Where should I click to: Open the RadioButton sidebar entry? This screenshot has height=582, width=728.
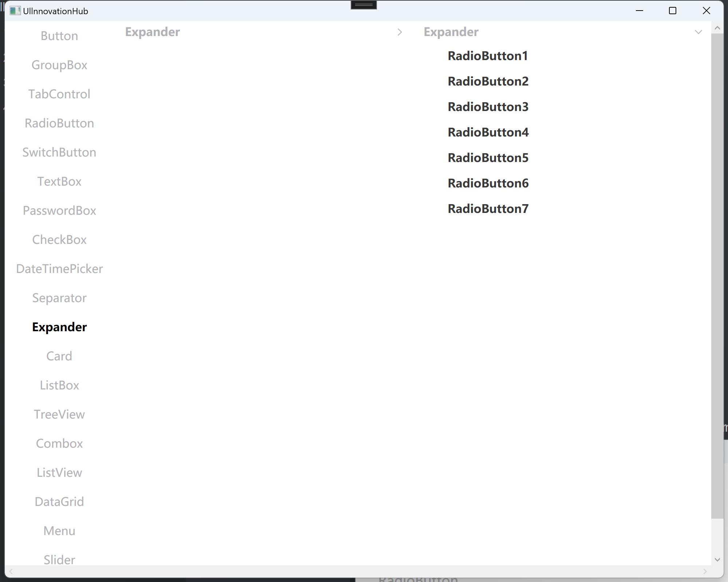point(59,123)
